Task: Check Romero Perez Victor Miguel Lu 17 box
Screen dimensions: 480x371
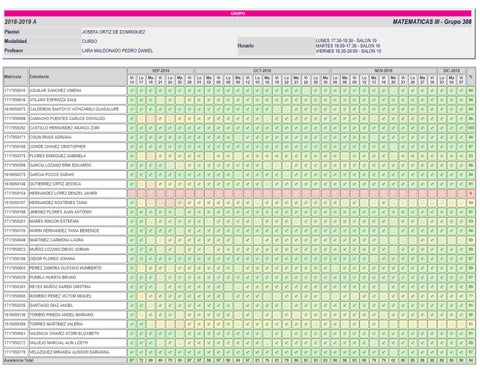Action: click(x=141, y=296)
